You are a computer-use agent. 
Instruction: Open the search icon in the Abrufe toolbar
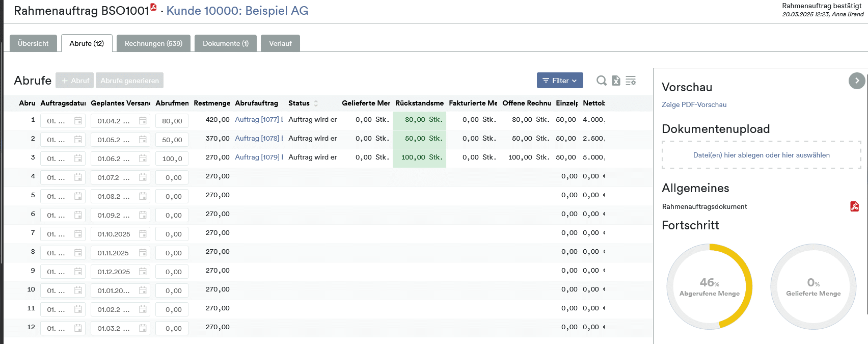click(x=602, y=81)
